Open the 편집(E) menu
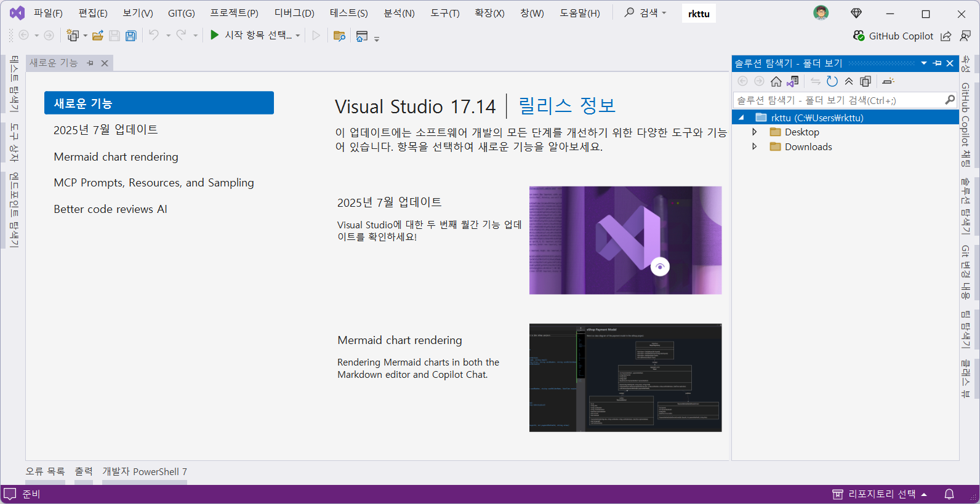 click(x=93, y=13)
